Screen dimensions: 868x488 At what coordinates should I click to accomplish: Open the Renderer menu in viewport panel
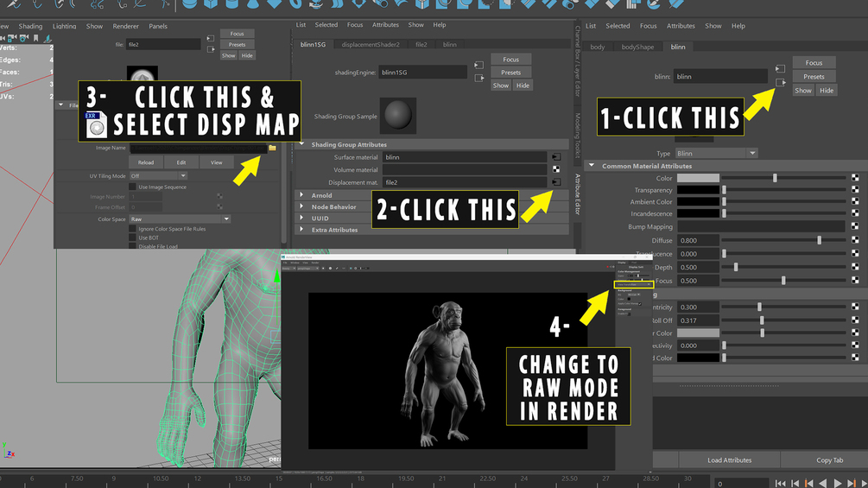point(125,26)
